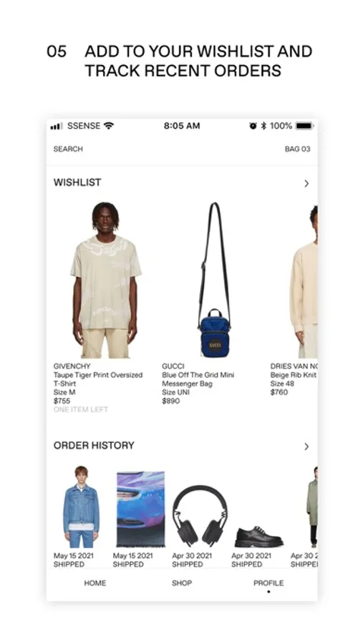Tap the cellular signal bars icon
Viewport: 363px width, 644px height.
(57, 126)
